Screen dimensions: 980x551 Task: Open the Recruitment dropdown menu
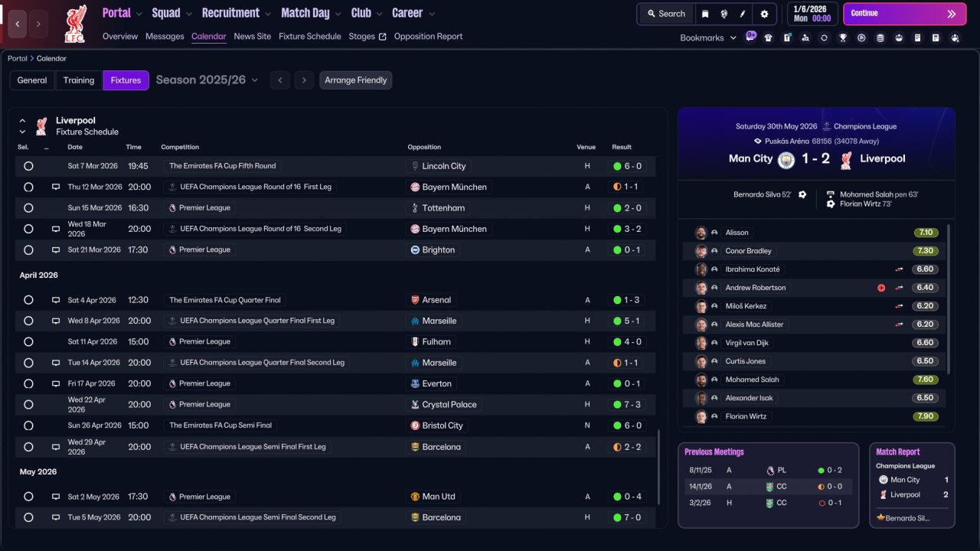coord(237,13)
